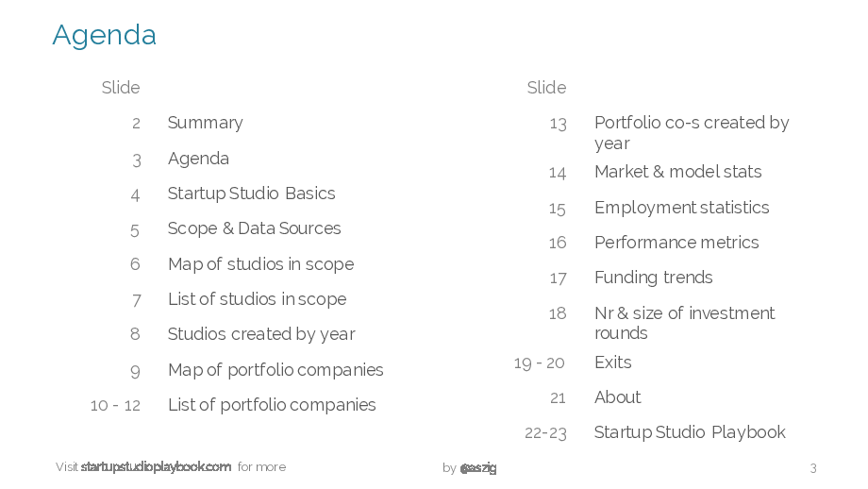Select the Summary agenda entry
This screenshot has height=489, width=868.
click(206, 123)
